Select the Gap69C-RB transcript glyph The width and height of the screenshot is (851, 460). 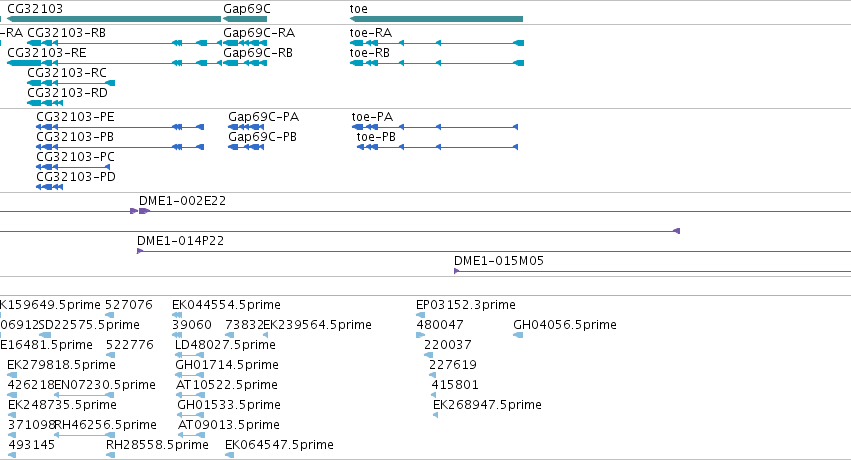[245, 63]
